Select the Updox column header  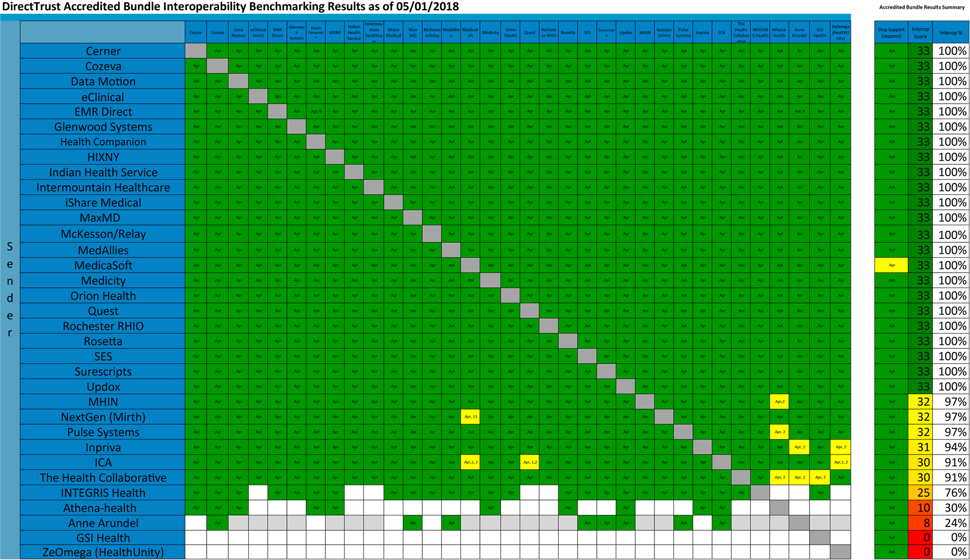point(626,33)
